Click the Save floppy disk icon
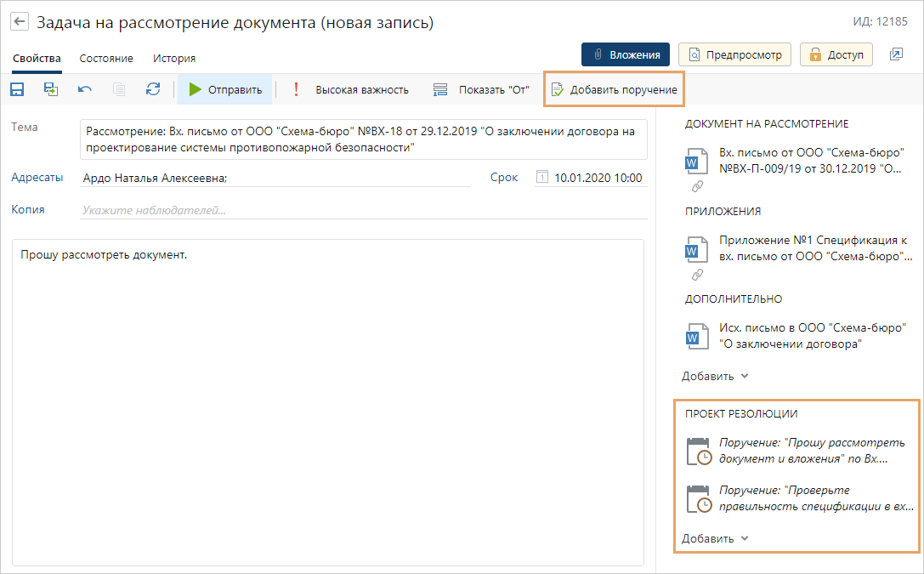The height and width of the screenshot is (574, 924). [17, 89]
